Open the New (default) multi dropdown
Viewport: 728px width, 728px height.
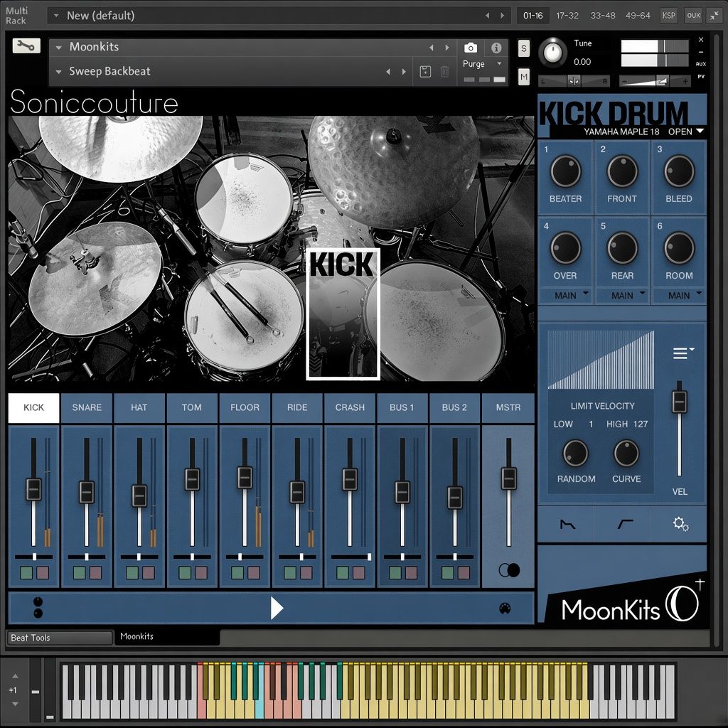[56, 16]
